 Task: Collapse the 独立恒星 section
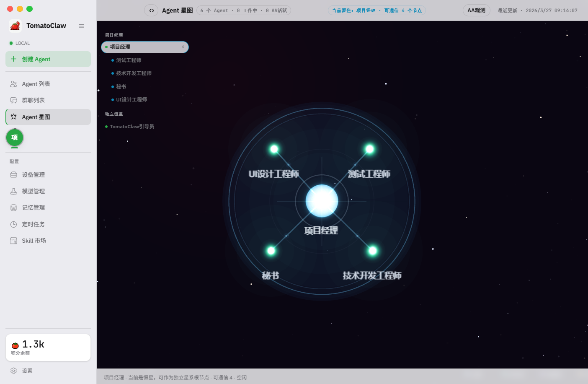[113, 114]
